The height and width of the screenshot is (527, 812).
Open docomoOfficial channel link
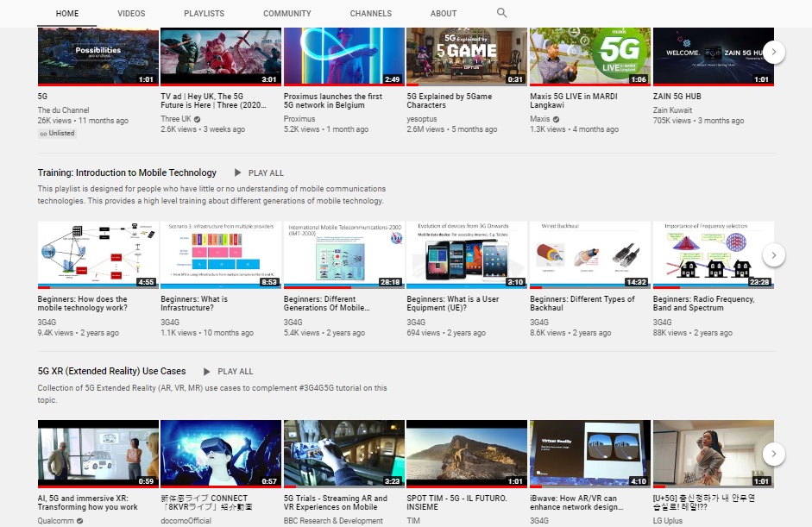(x=186, y=521)
